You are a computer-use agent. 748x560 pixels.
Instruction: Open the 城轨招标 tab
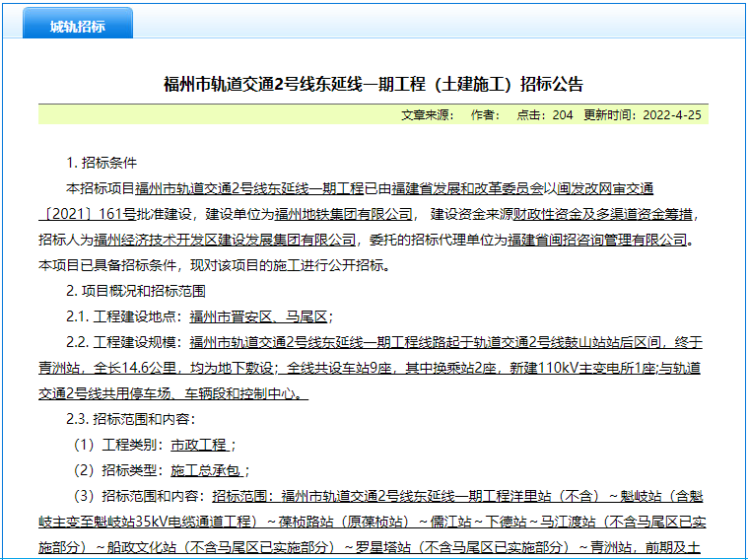click(x=78, y=26)
